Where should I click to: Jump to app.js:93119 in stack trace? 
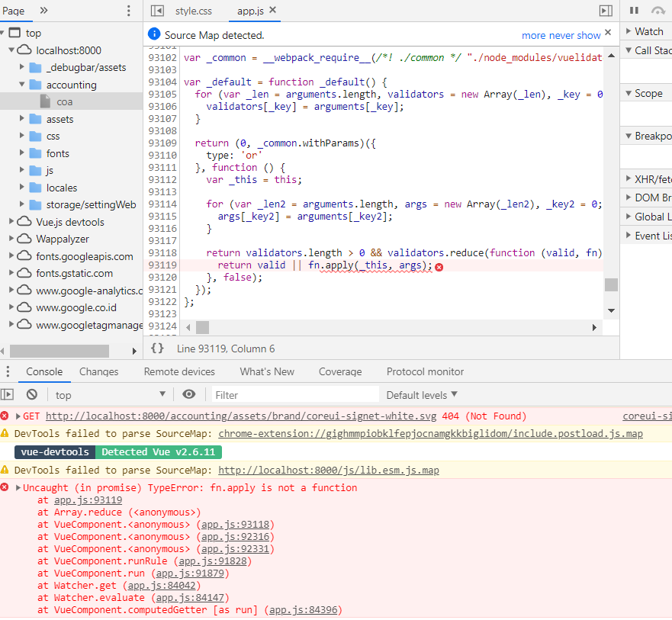[x=88, y=500]
